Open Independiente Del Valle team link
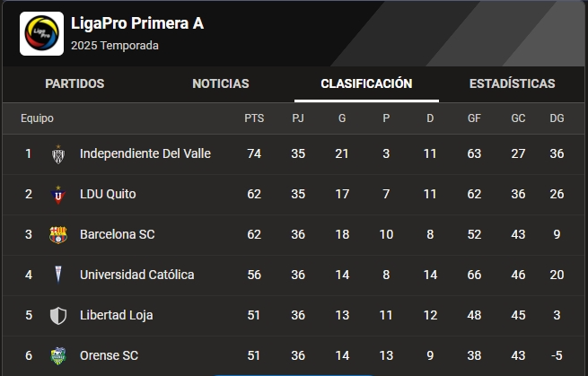This screenshot has width=588, height=376. [145, 153]
